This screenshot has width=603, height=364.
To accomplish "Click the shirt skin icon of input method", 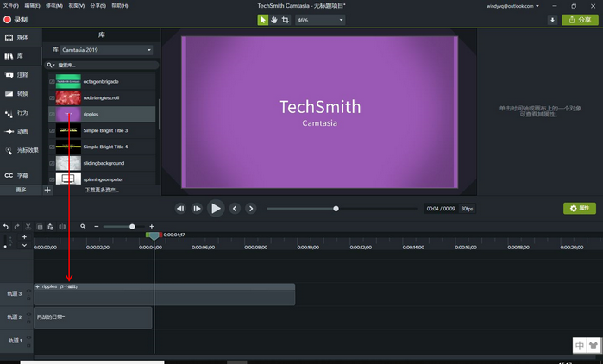I will [x=594, y=346].
